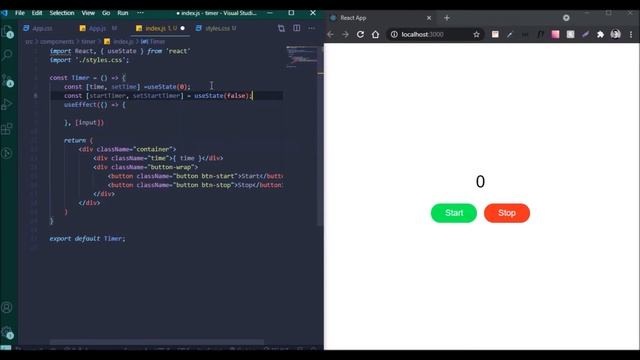Select the React App browser tab
This screenshot has width=640, height=360.
coord(380,18)
